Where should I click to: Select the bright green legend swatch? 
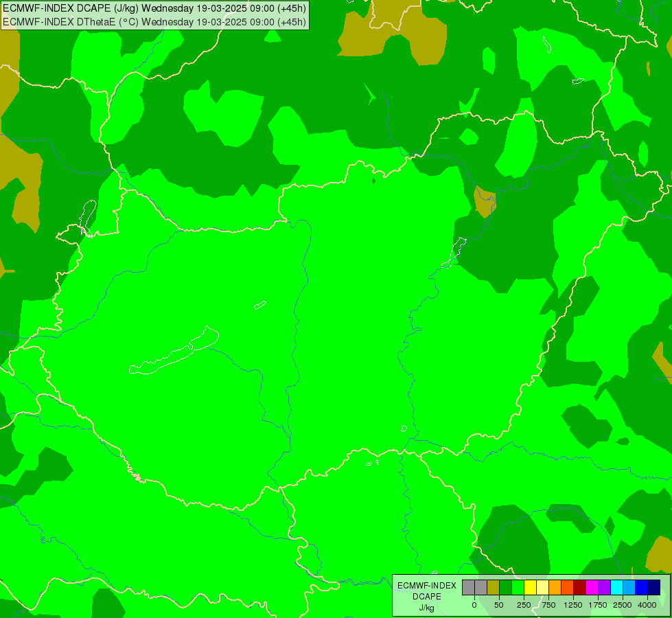[518, 587]
